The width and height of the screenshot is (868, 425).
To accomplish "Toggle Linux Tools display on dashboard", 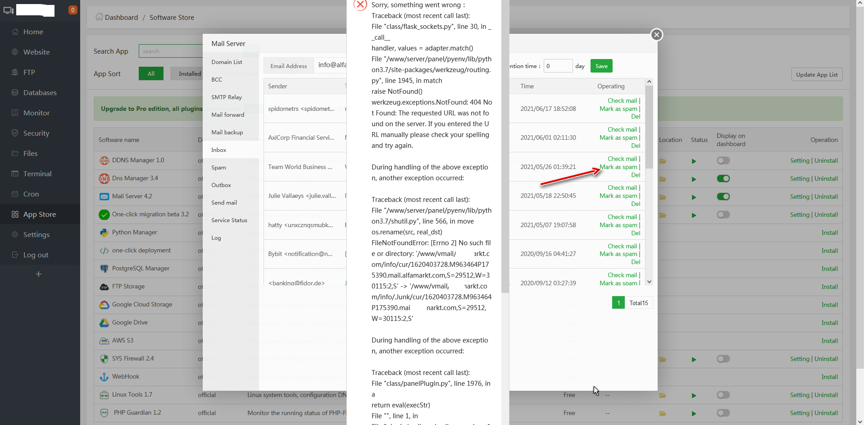I will 723,395.
